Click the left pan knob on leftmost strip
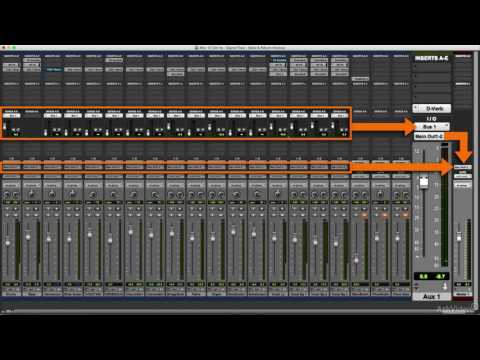Screen dimensions: 480x360 point(7,194)
